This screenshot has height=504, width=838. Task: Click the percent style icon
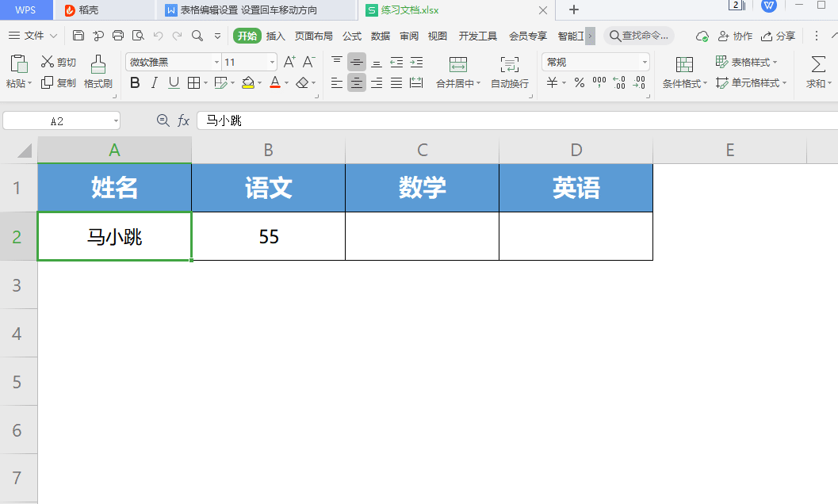click(x=579, y=83)
